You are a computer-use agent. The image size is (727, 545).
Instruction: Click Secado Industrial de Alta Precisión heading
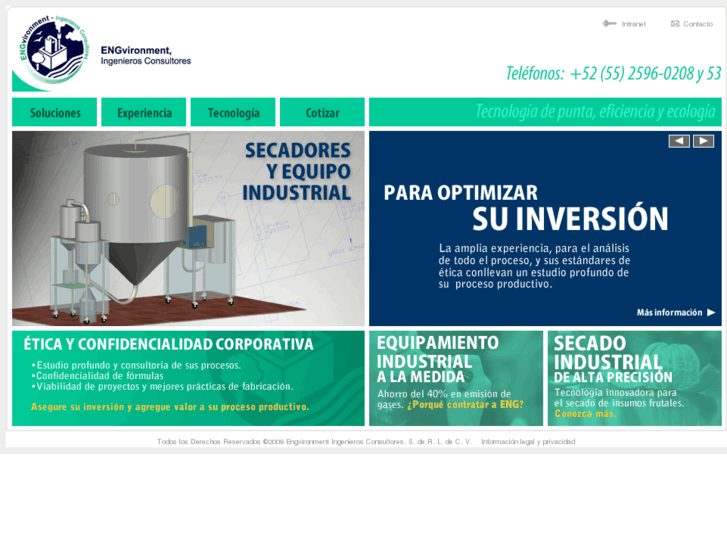613,360
